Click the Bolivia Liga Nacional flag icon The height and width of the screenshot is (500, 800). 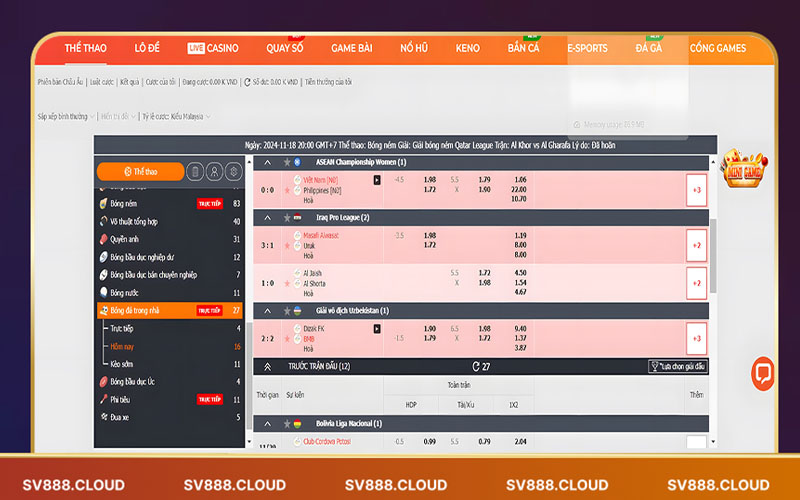(297, 424)
